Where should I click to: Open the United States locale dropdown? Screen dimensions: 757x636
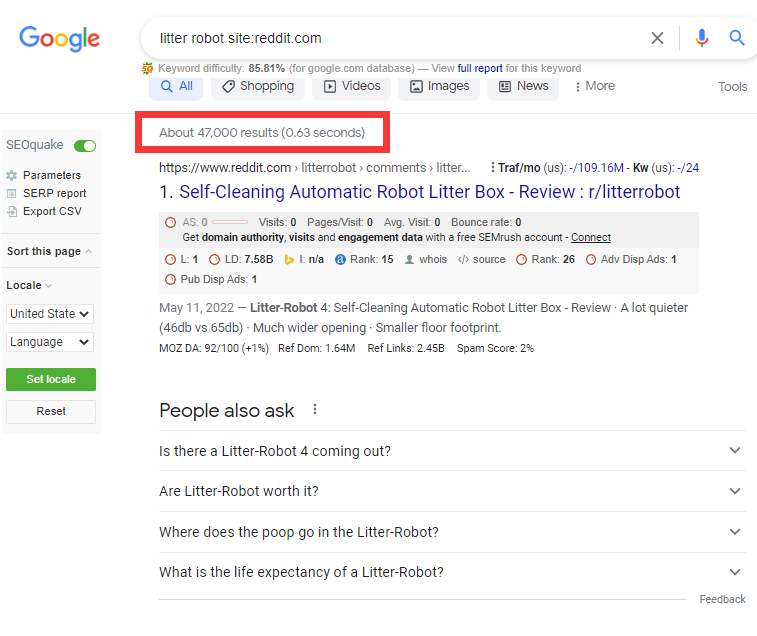(50, 314)
